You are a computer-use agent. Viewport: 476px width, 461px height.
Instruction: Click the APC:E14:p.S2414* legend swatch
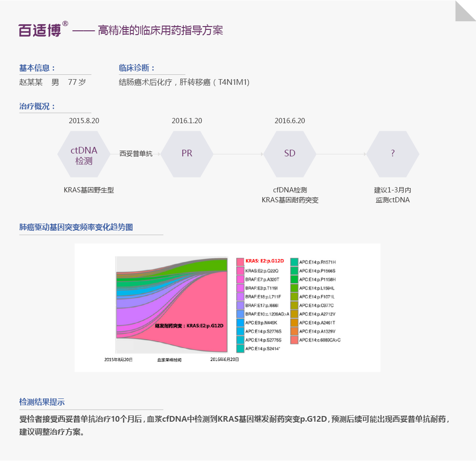coord(240,348)
